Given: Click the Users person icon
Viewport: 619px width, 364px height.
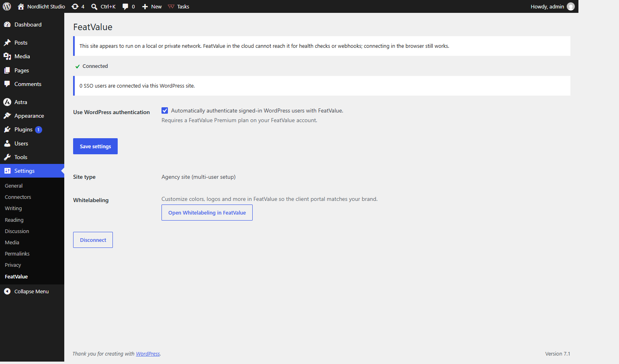Looking at the screenshot, I should point(7,143).
